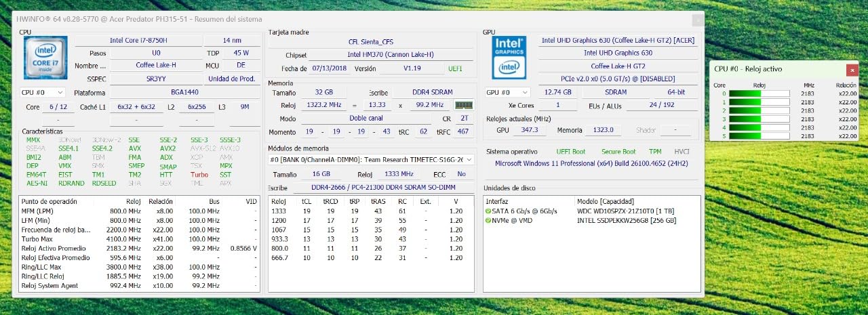Click the WDC WD10SPZX 1 TB drive entry
This screenshot has height=315, width=868.
(626, 211)
